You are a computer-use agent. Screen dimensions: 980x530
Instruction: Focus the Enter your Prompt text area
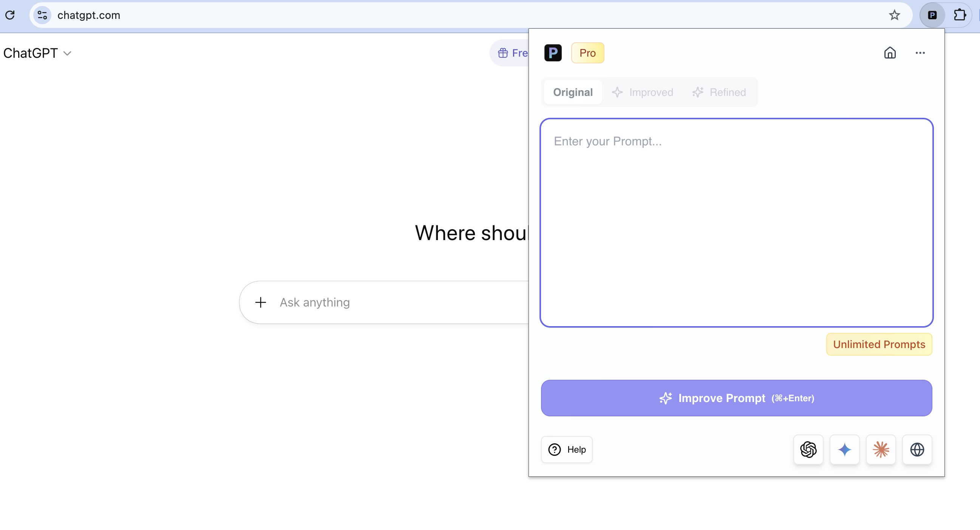coord(736,222)
